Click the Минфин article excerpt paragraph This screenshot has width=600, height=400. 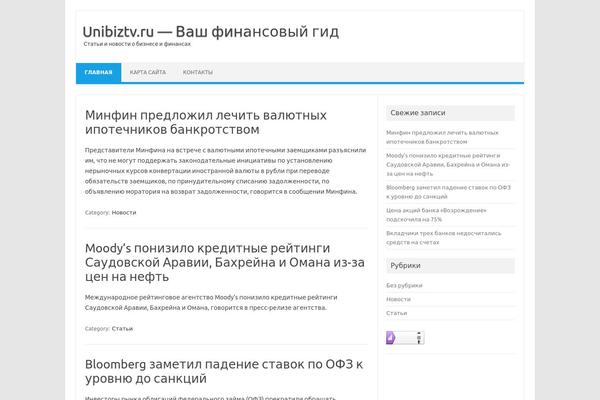(225, 171)
